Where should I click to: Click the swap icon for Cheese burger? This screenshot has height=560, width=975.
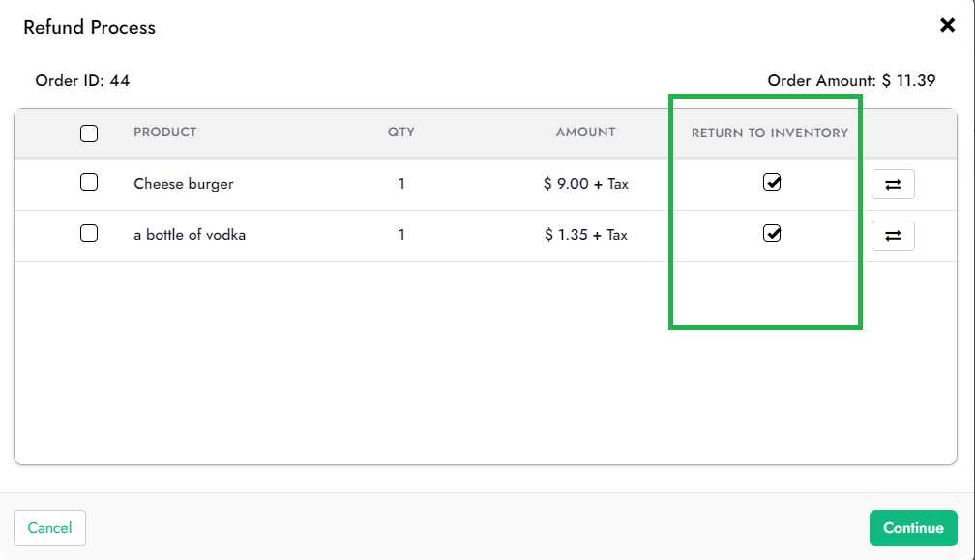[x=893, y=184]
